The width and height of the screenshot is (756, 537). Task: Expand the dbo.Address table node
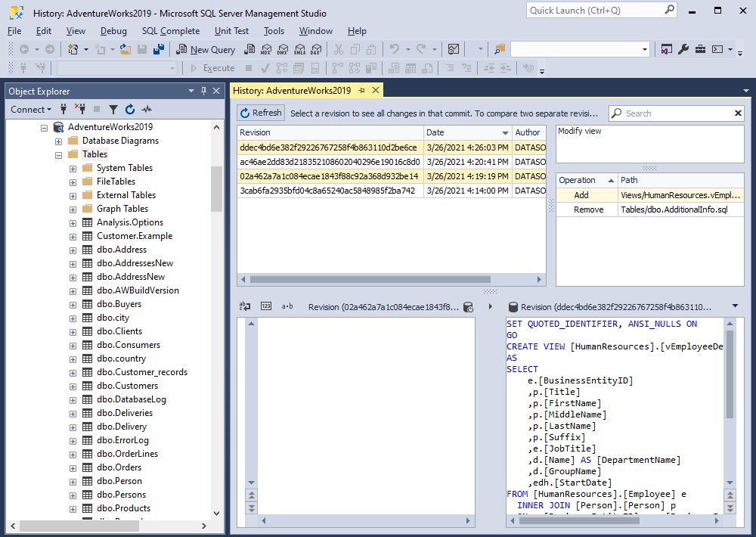point(73,250)
